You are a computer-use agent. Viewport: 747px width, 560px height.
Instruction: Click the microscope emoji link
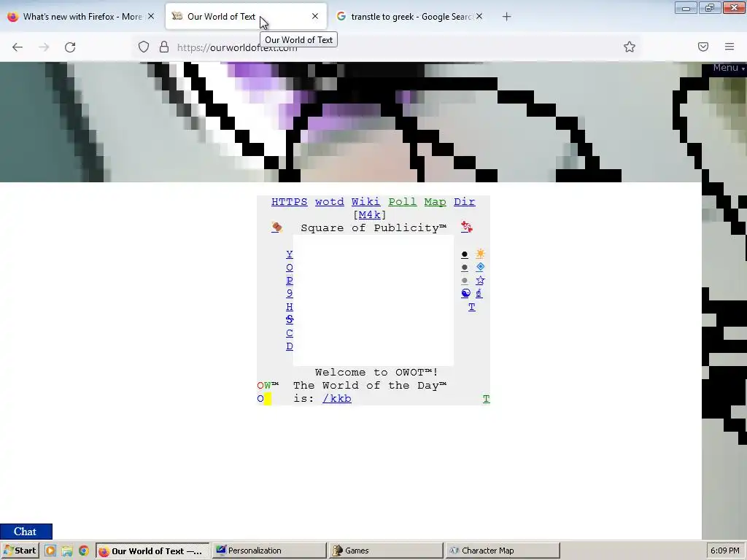(x=479, y=293)
